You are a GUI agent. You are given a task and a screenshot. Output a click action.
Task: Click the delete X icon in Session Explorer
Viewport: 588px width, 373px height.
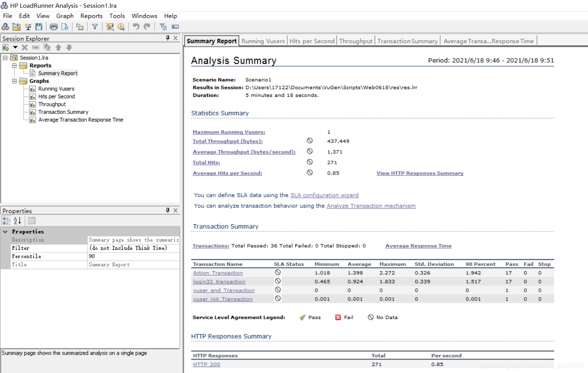[x=25, y=48]
